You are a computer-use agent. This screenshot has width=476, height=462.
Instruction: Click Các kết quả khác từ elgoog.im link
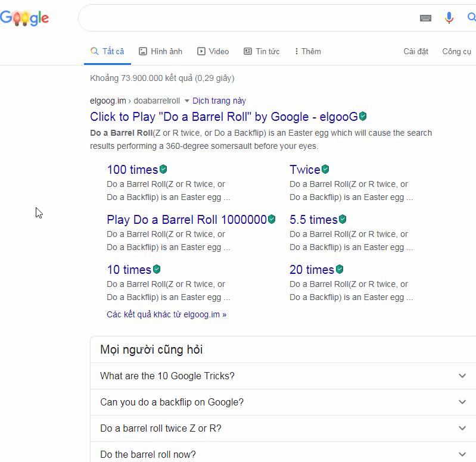tap(166, 314)
